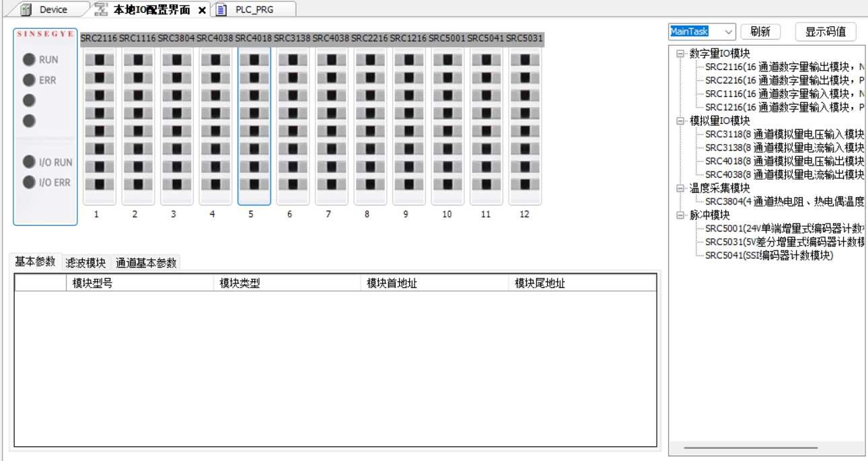
Task: Click the I/O ERR indicator LED
Action: (29, 182)
